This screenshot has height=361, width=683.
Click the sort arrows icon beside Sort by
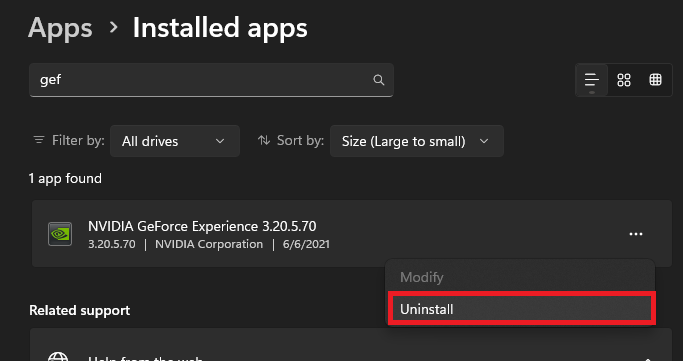tap(264, 140)
